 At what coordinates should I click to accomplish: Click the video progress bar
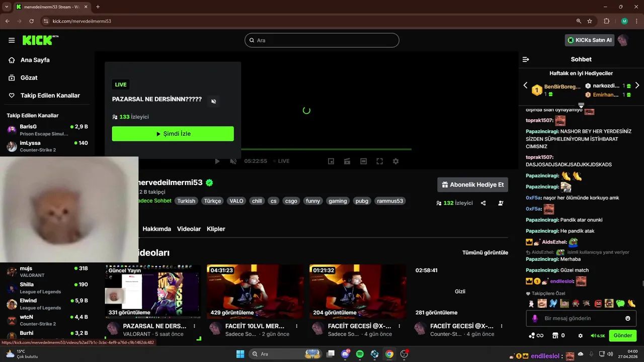coord(326,149)
